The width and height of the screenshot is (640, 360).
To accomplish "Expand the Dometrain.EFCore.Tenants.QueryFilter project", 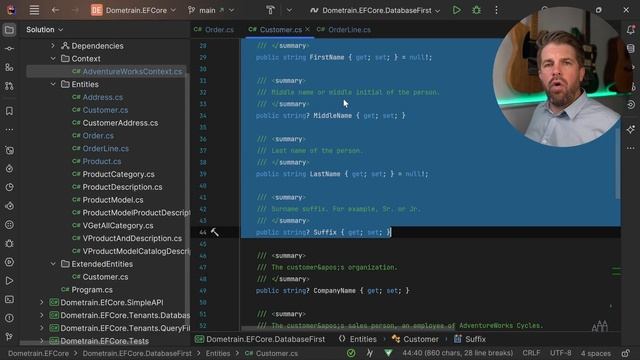I will point(42,328).
